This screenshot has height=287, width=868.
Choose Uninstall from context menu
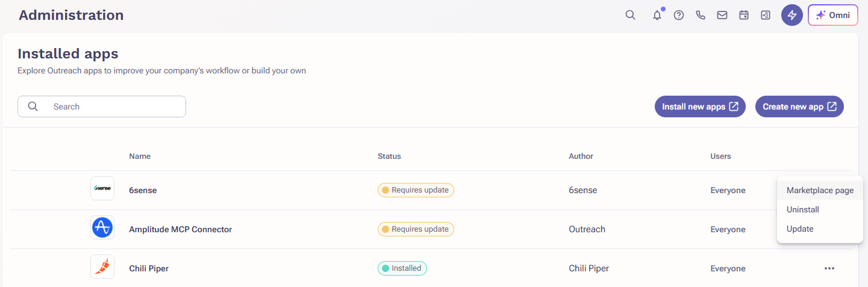(x=820, y=209)
